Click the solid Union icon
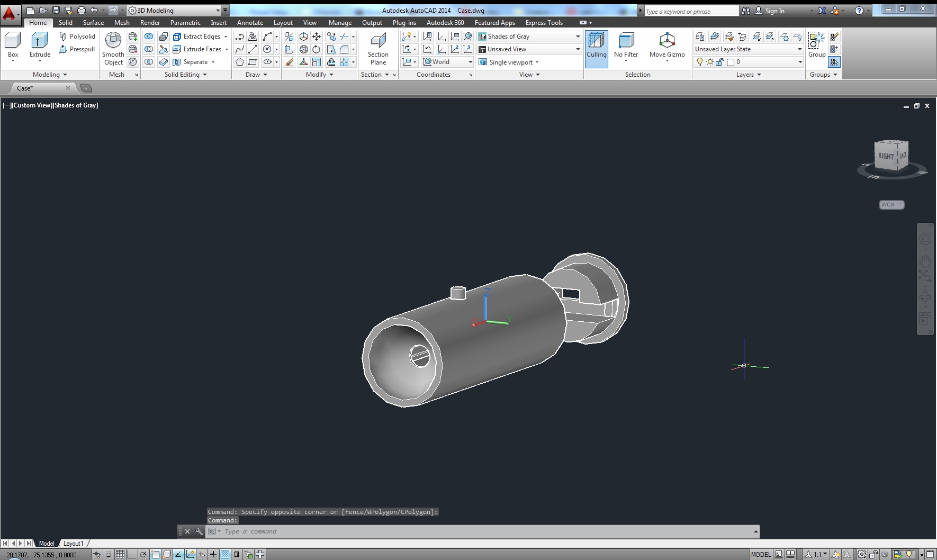Image resolution: width=937 pixels, height=560 pixels. pos(149,37)
